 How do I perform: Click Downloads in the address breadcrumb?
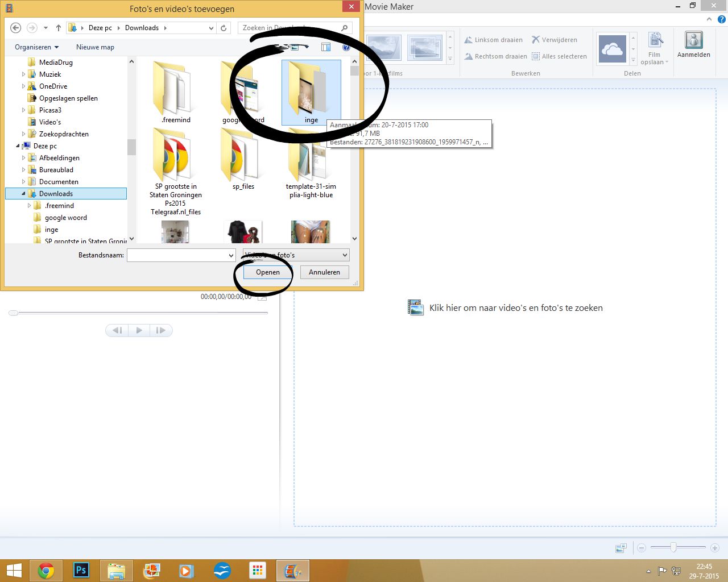[x=142, y=28]
